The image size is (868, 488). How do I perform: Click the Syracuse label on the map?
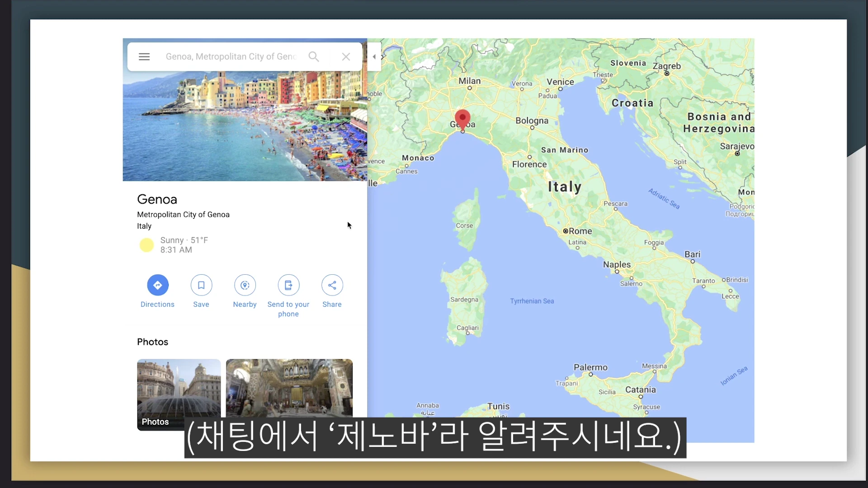646,407
